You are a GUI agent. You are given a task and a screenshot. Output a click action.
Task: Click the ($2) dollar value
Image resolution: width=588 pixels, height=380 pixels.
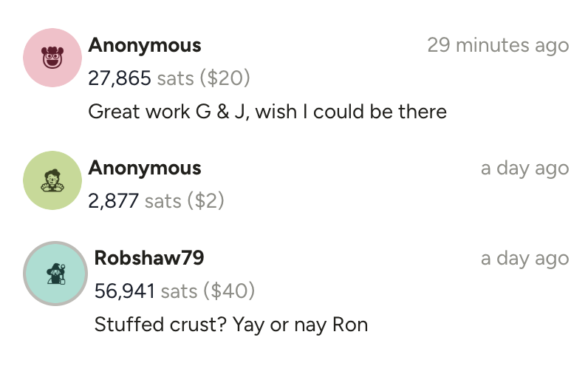(x=205, y=200)
